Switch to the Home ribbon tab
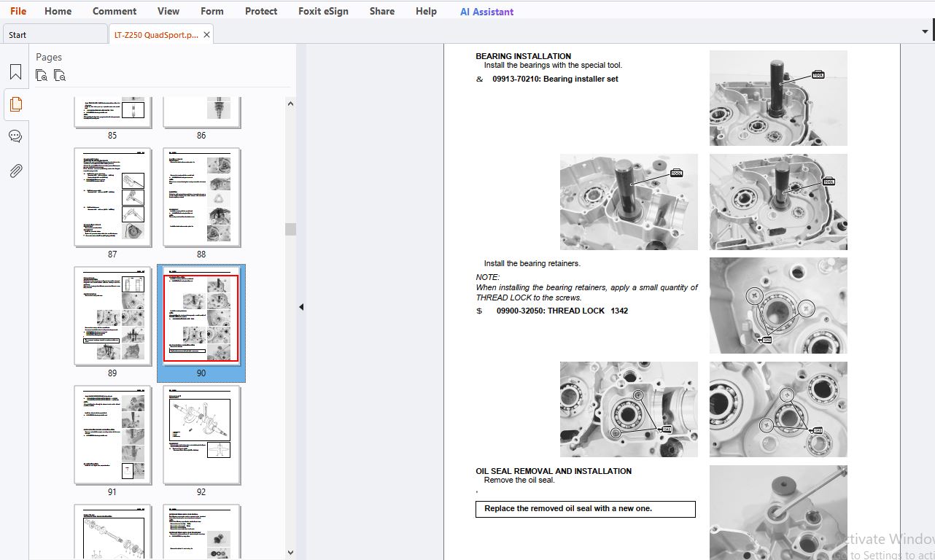935x560 pixels. coord(58,11)
